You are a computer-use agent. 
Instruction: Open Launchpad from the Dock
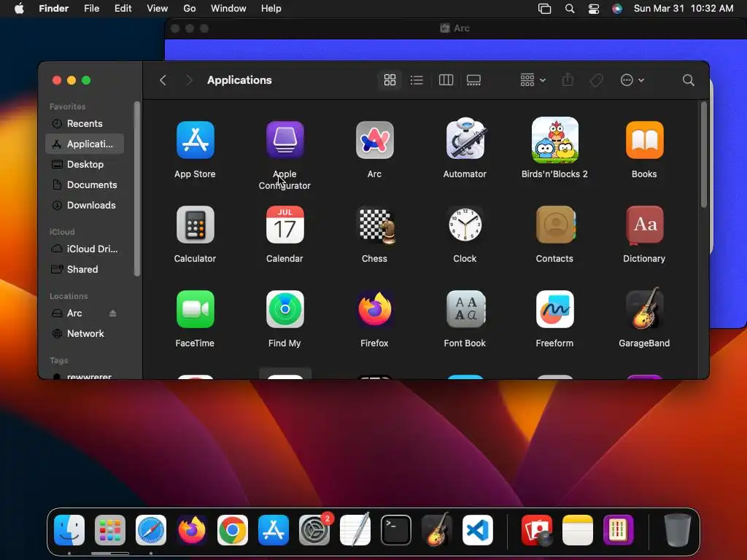(x=110, y=530)
